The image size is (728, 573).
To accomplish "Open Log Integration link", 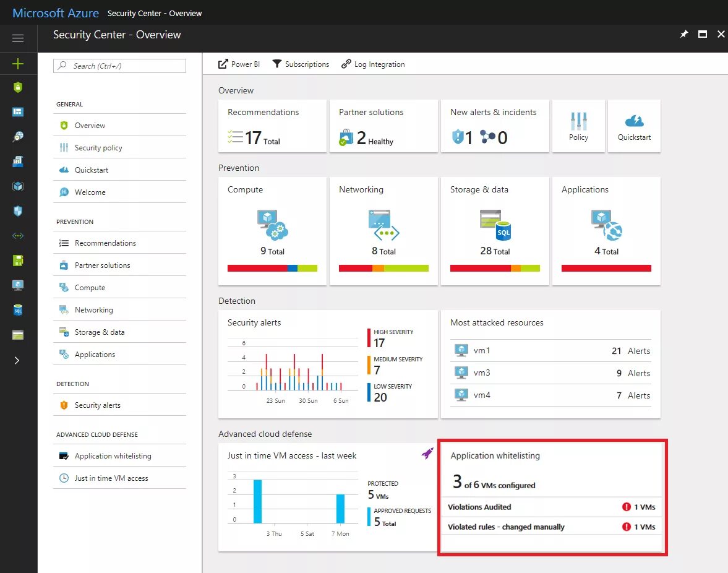I will [x=374, y=64].
